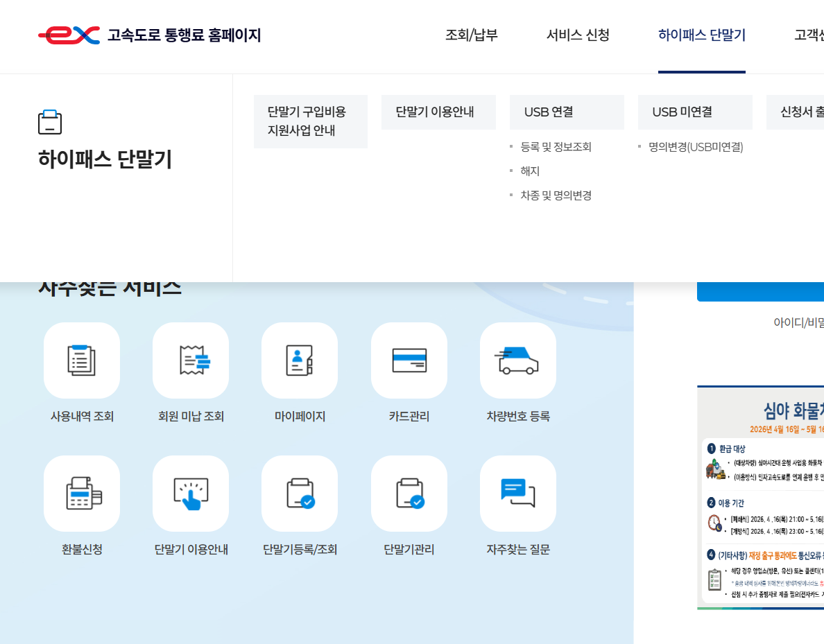Open 등록 및 정보조회 link

click(556, 147)
